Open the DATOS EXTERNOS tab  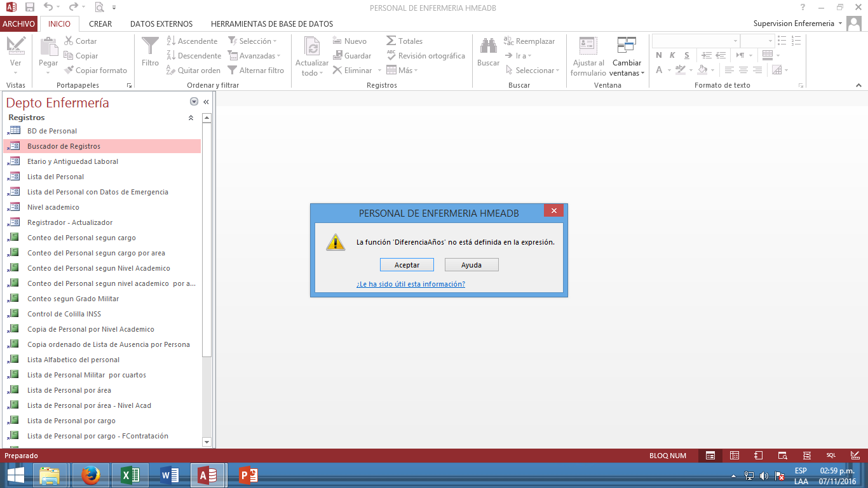point(161,24)
